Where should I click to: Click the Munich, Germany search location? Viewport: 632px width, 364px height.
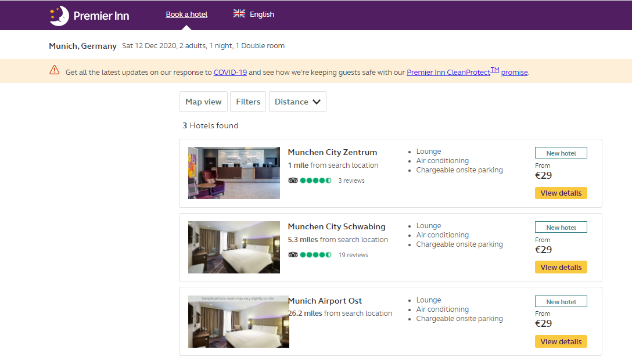82,46
